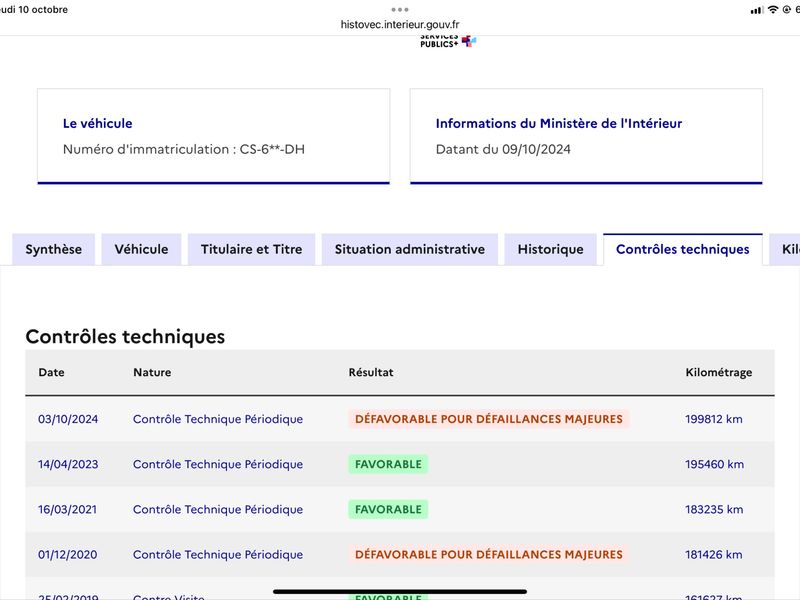Click the Kilométrage column header
This screenshot has height=600, width=800.
(x=718, y=372)
